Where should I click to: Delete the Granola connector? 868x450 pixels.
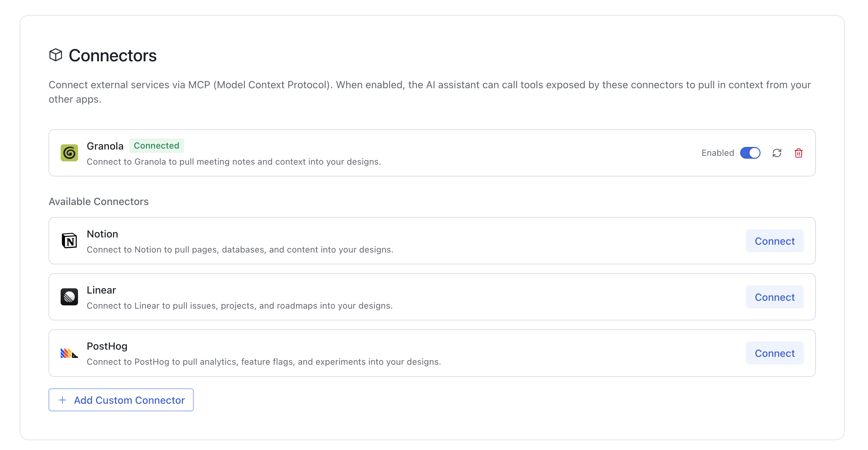[x=798, y=153]
